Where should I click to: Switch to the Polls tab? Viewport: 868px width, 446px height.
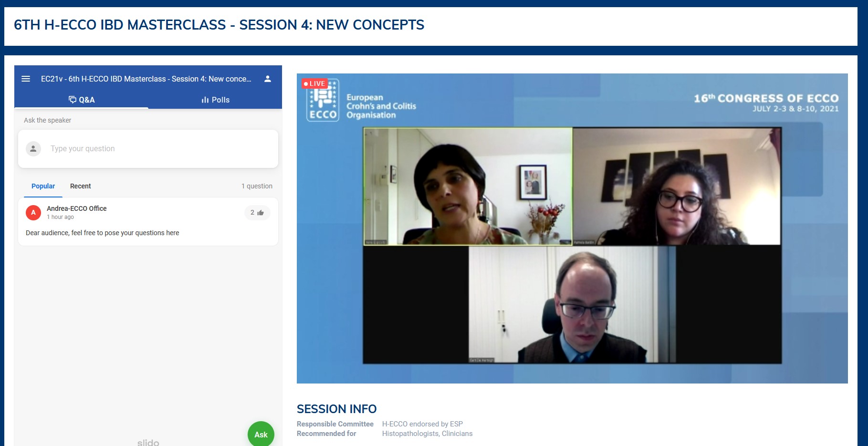click(215, 100)
